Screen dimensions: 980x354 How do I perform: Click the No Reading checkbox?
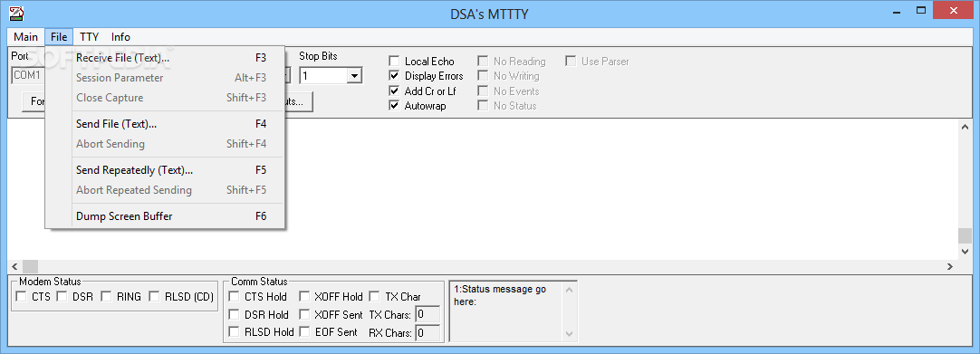point(483,62)
